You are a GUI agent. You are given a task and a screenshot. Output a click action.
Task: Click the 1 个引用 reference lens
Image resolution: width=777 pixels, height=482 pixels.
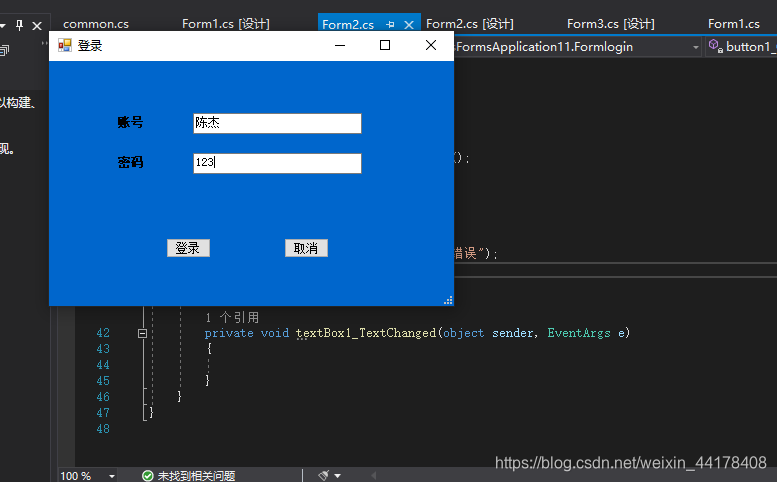point(232,317)
